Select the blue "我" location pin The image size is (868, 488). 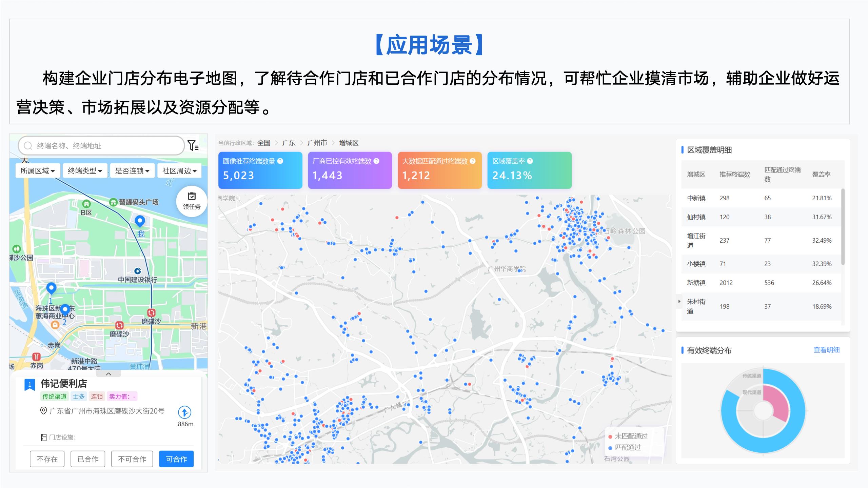140,221
